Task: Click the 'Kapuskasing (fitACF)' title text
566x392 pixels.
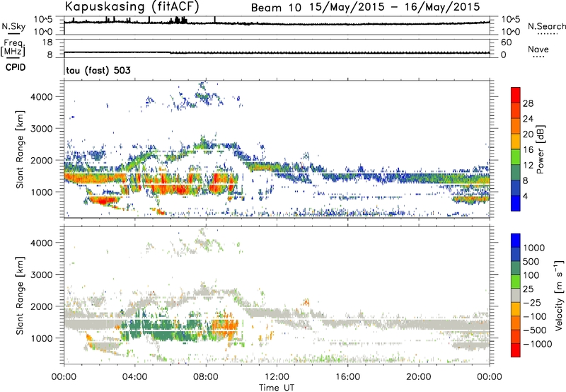Action: pos(132,6)
